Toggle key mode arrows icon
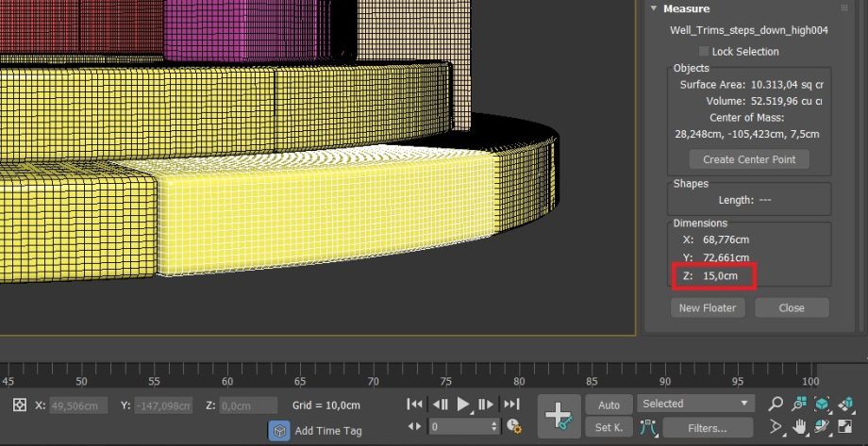The image size is (868, 446). (414, 426)
